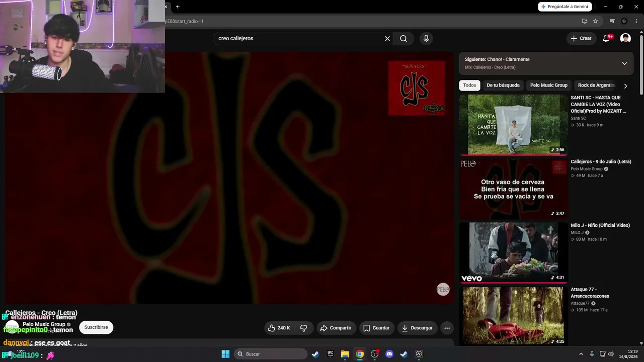Click the Chrome taskbar icon
This screenshot has width=644, height=362.
(x=360, y=354)
